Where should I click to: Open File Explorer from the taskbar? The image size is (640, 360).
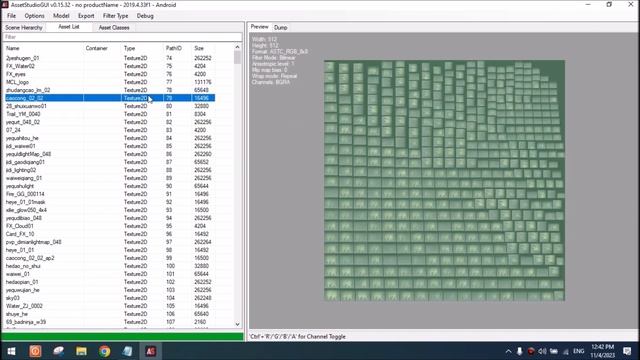point(81,351)
